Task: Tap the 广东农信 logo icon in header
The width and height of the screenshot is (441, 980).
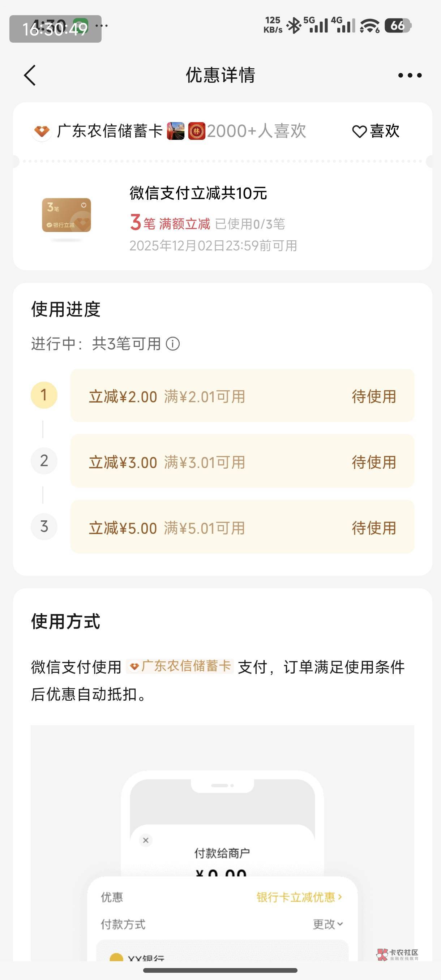Action: [x=42, y=132]
